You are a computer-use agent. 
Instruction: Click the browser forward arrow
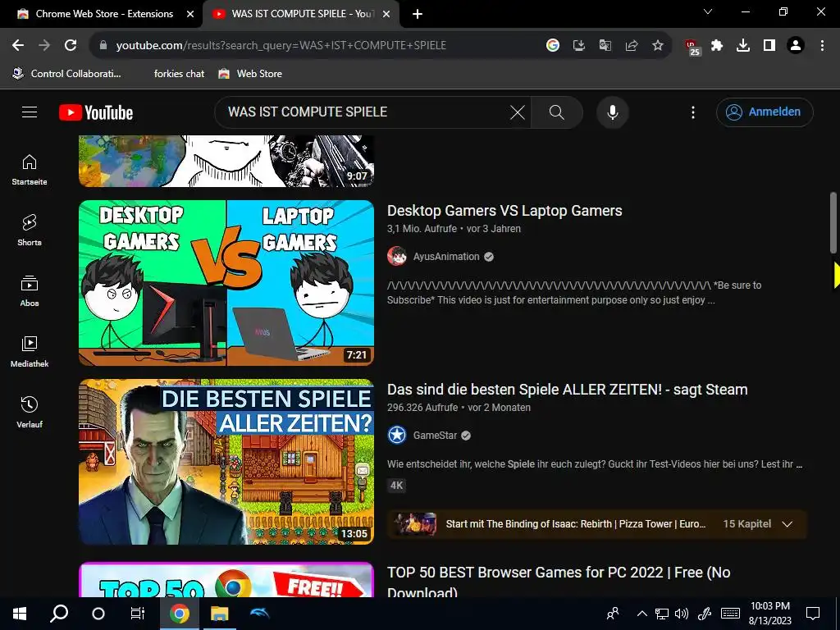click(x=44, y=45)
